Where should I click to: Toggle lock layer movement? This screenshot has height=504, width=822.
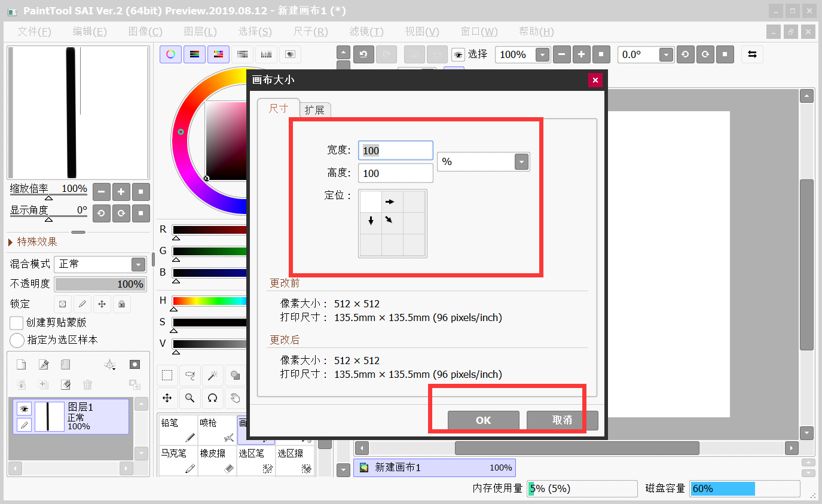tap(102, 304)
